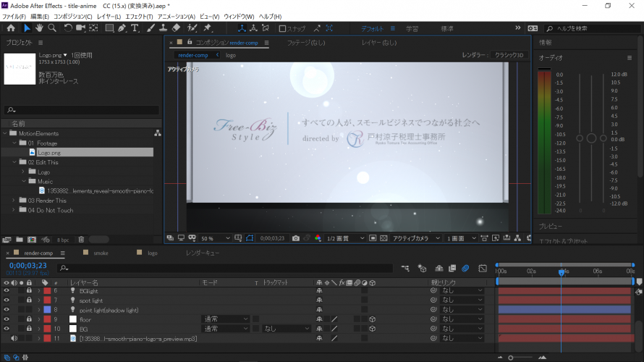The image size is (644, 362).
Task: Hide the BGlight layer eye
Action: [x=7, y=290]
